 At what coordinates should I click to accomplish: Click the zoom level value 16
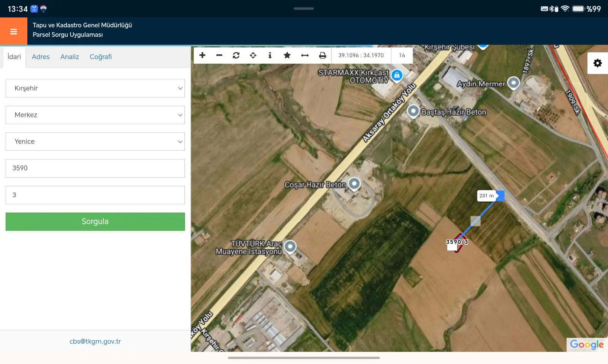[x=402, y=55]
